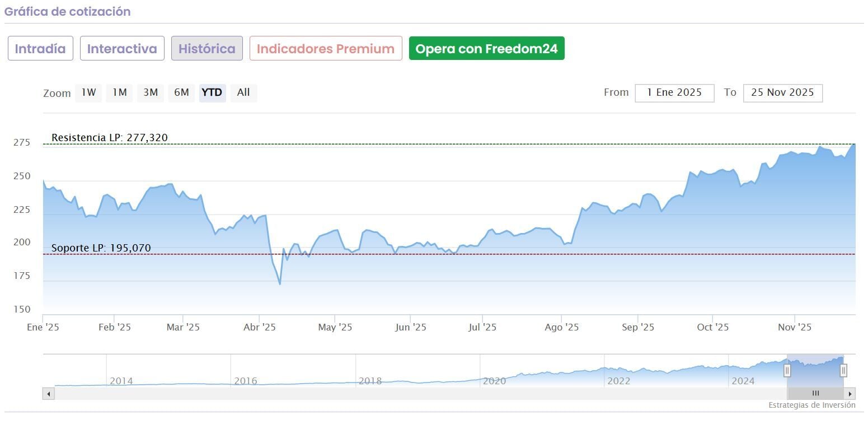Click the left range handle in navigator

(x=787, y=370)
